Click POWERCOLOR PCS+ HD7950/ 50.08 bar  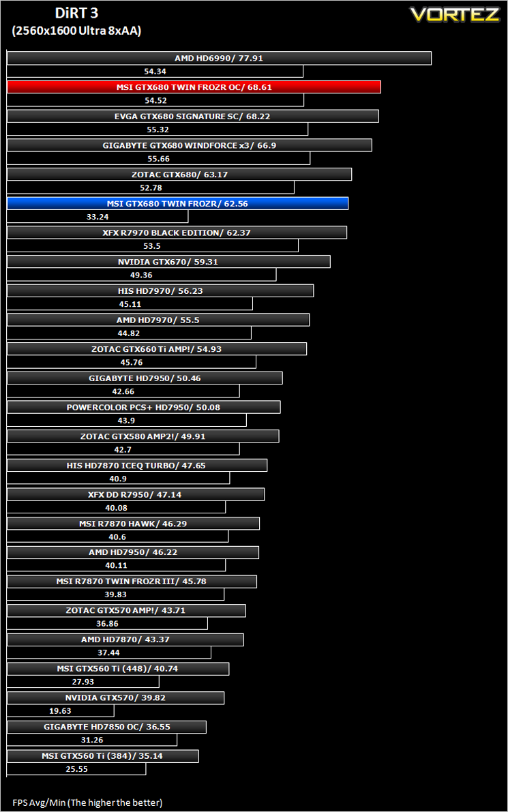point(143,407)
